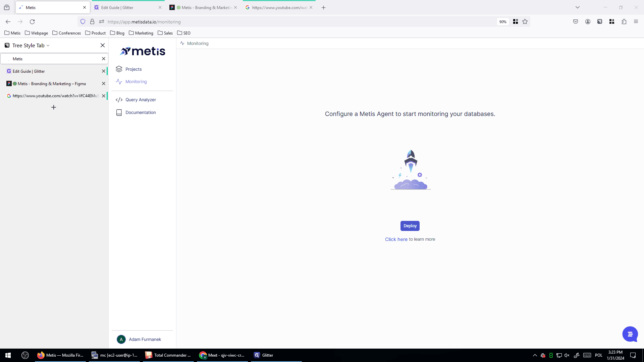Reset the 90% zoom level
Viewport: 644px width, 362px height.
[502, 22]
